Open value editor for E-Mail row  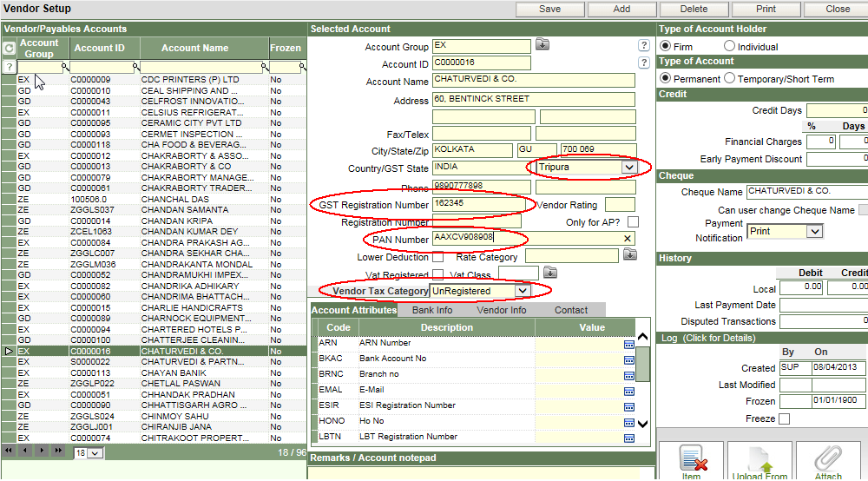point(628,392)
